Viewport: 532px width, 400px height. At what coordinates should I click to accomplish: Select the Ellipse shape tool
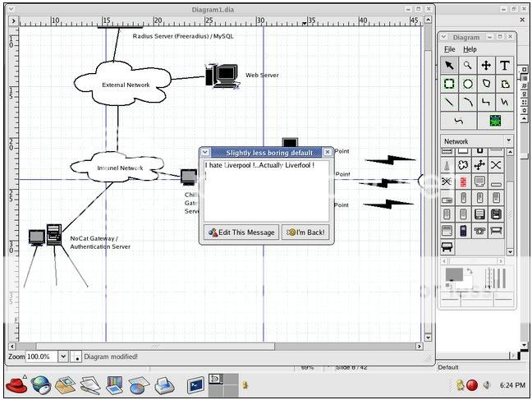[467, 84]
